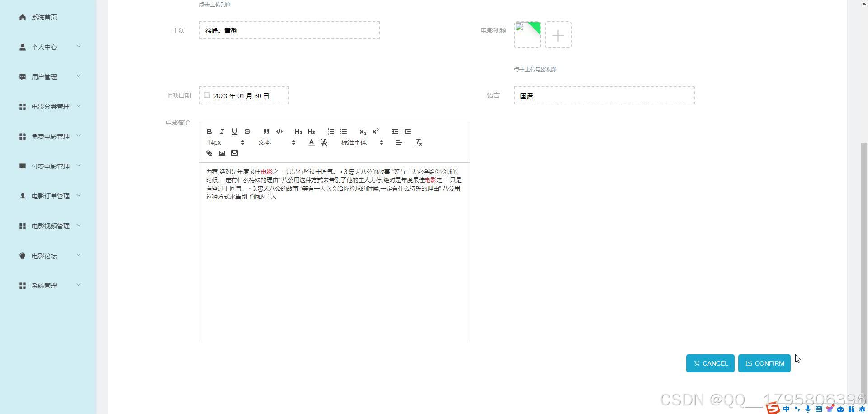
Task: Click the plus tile to upload a movie video
Action: point(558,35)
